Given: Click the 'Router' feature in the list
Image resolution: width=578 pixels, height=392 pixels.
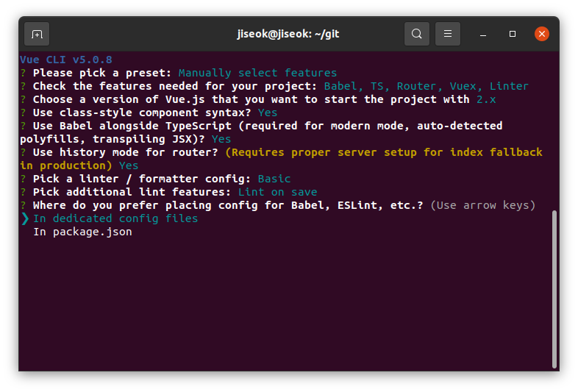Looking at the screenshot, I should (416, 86).
